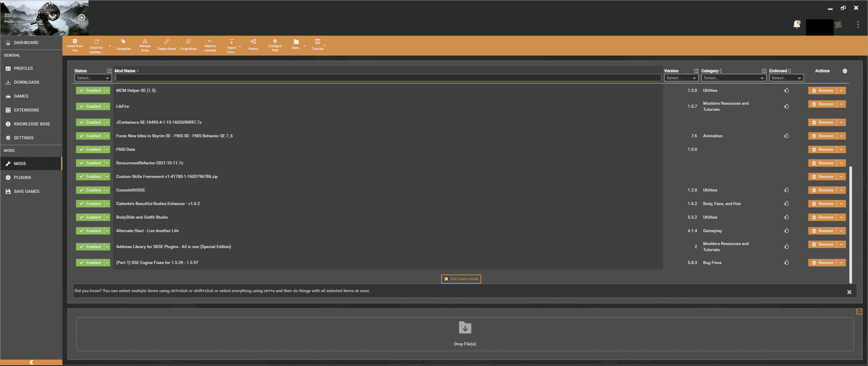Viewport: 868px width, 366px height.
Task: Open the table column settings gear
Action: pos(844,71)
